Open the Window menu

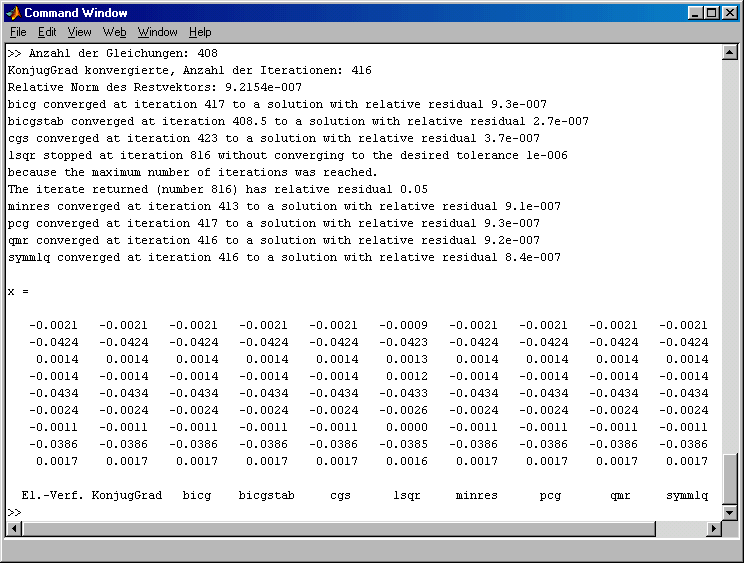[x=157, y=32]
